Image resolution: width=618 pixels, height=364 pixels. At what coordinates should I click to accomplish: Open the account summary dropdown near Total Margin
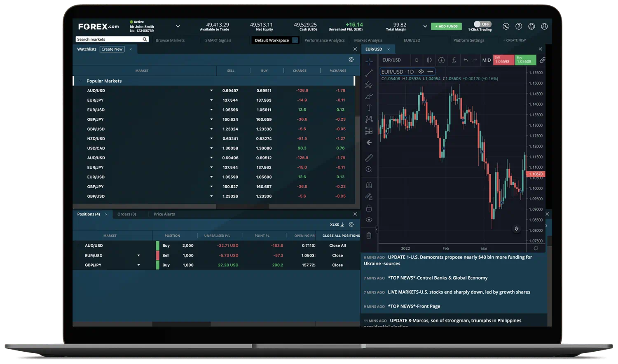[425, 26]
